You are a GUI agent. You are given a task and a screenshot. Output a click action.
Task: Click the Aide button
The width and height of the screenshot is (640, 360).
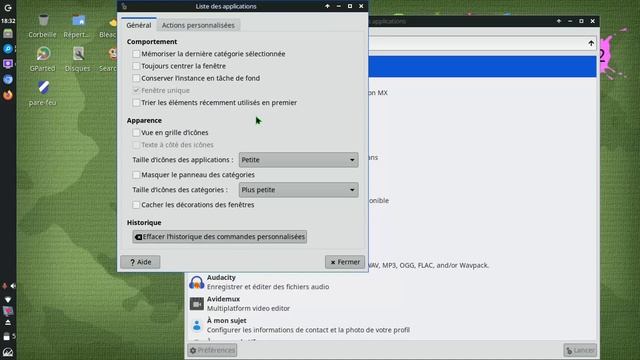[x=140, y=262]
